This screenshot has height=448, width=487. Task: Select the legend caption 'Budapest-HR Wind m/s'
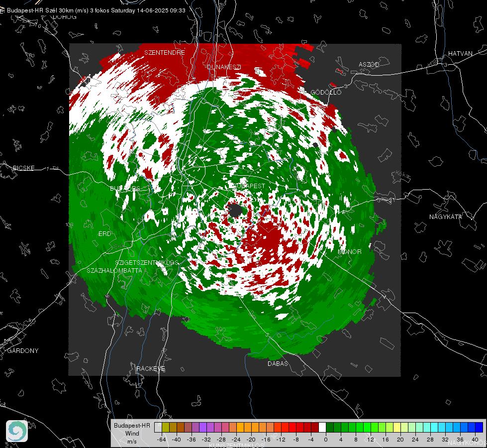[x=132, y=433]
